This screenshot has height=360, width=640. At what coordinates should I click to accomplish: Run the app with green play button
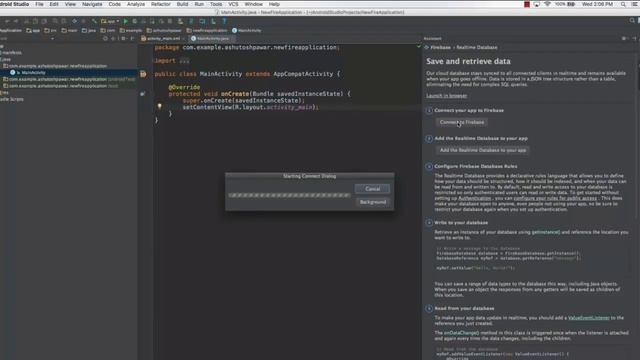click(x=126, y=21)
